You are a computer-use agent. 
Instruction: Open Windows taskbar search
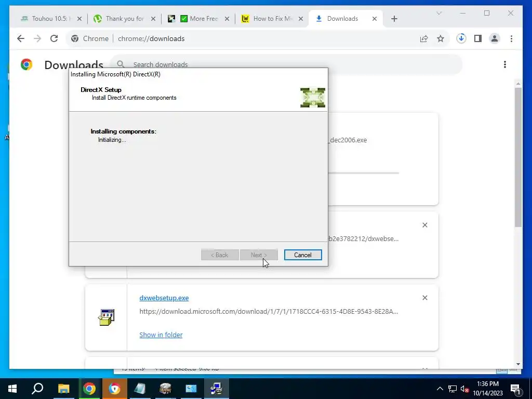point(37,389)
